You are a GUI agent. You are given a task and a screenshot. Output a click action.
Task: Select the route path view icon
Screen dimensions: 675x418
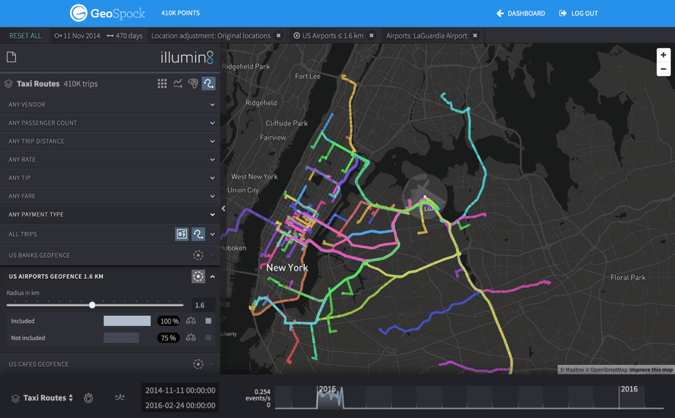pyautogui.click(x=208, y=84)
